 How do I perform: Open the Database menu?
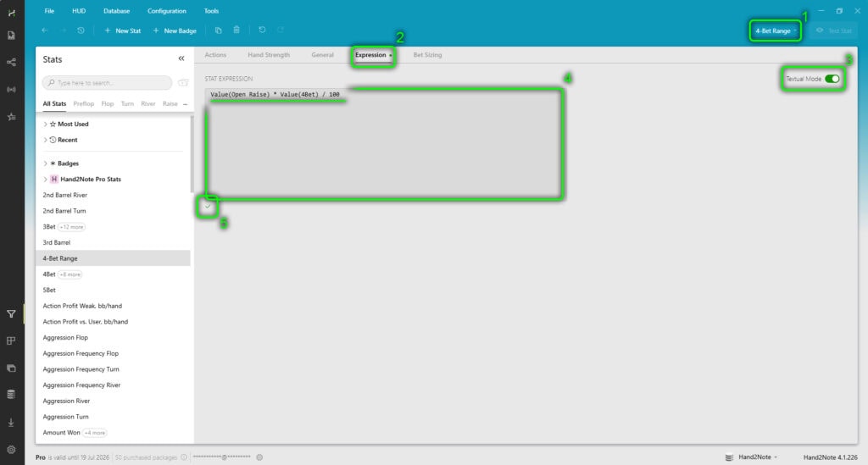[x=117, y=11]
